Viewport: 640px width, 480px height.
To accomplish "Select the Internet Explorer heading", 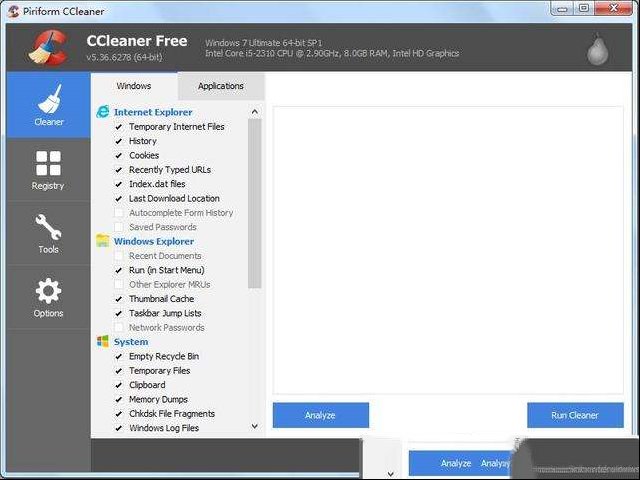I will click(x=153, y=112).
